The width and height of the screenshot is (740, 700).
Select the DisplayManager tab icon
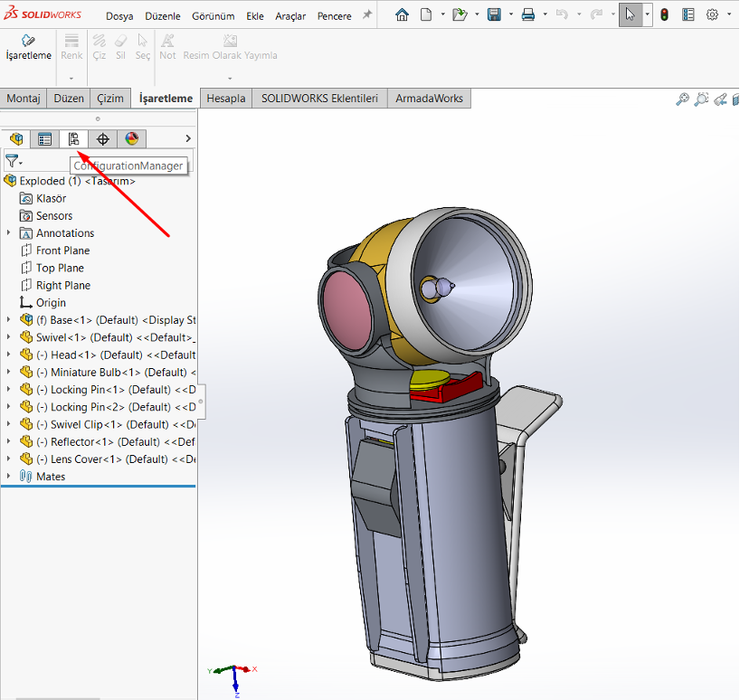131,138
